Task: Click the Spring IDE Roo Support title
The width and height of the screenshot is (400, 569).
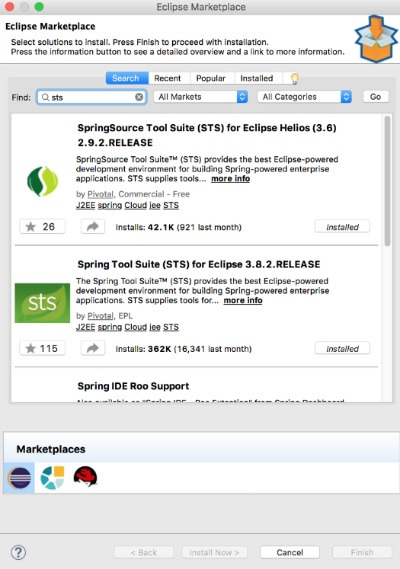Action: 133,386
